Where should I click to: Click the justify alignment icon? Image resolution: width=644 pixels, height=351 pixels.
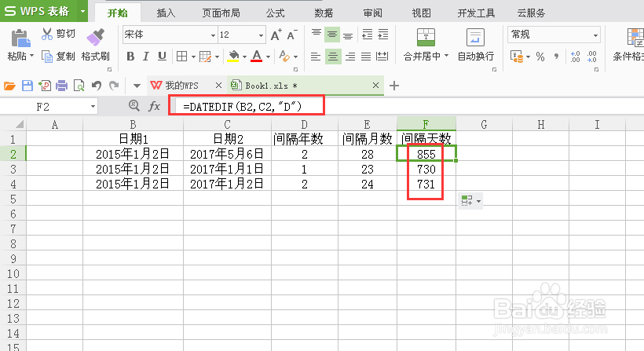click(366, 57)
